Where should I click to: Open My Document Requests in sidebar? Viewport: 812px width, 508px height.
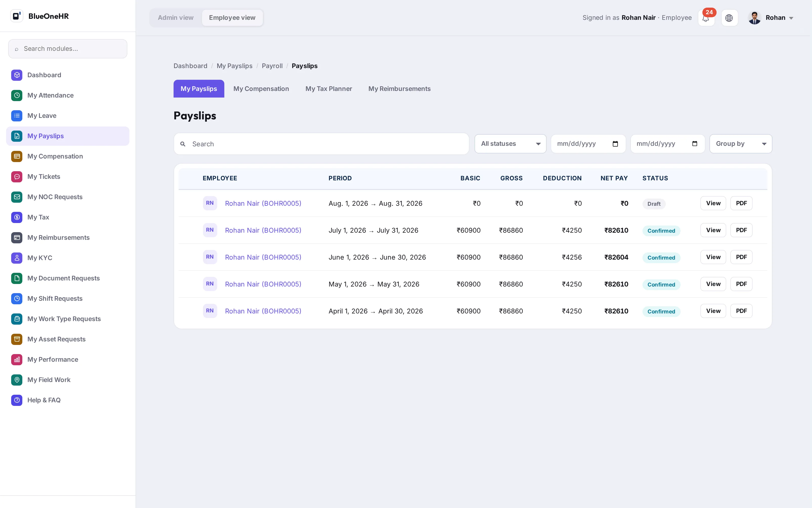68,278
